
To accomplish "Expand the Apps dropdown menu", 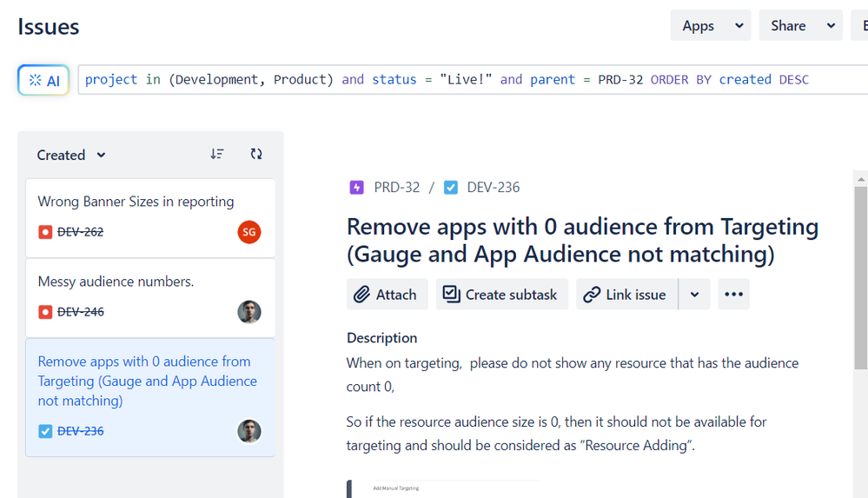I will 711,25.
